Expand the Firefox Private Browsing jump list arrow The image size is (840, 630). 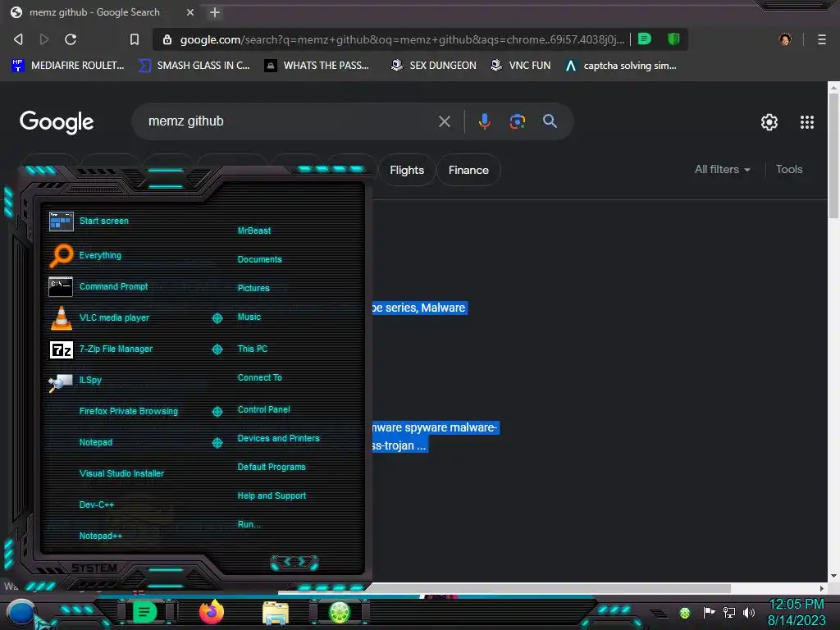tap(217, 412)
